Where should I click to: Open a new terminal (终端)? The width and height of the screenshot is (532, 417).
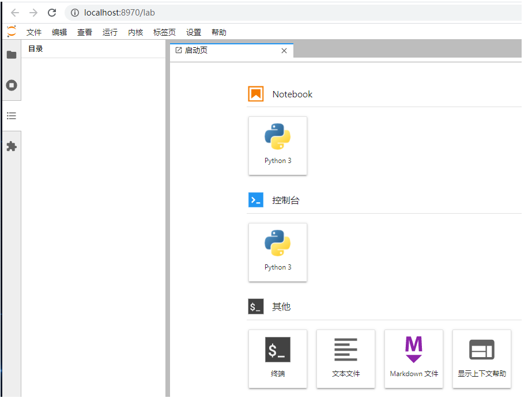point(277,359)
